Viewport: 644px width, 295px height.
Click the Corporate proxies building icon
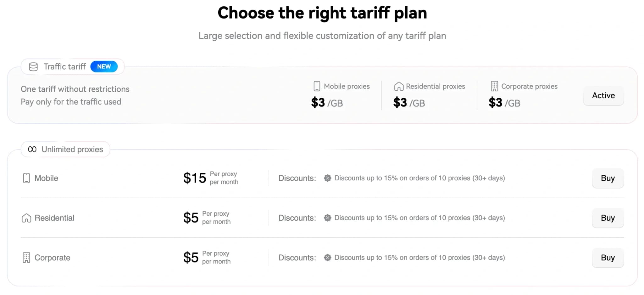pyautogui.click(x=494, y=86)
